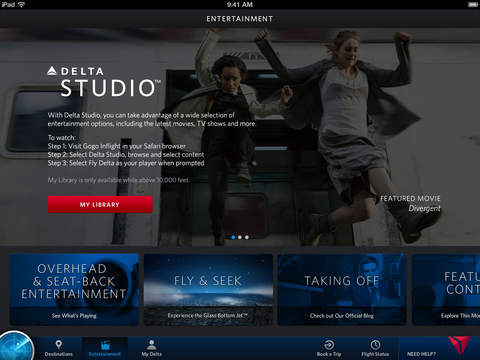Tap the Delta Studio logo
This screenshot has height=360, width=480.
(x=104, y=81)
